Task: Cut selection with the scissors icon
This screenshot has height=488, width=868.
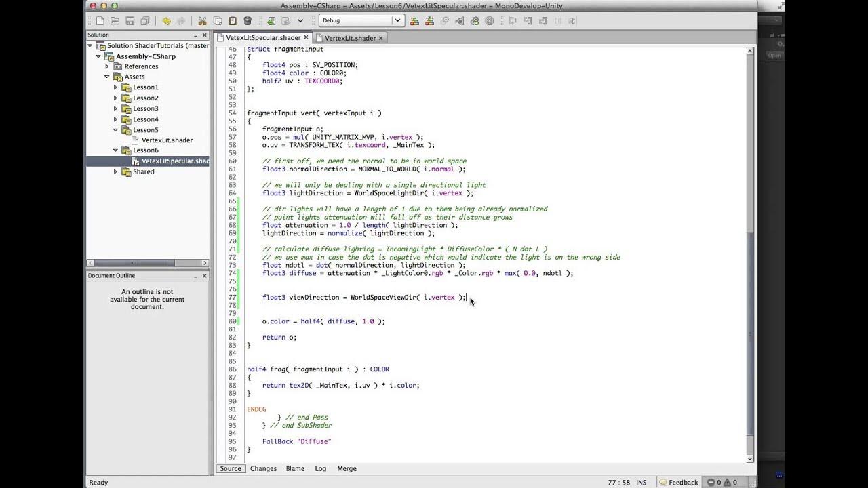Action: 202,21
